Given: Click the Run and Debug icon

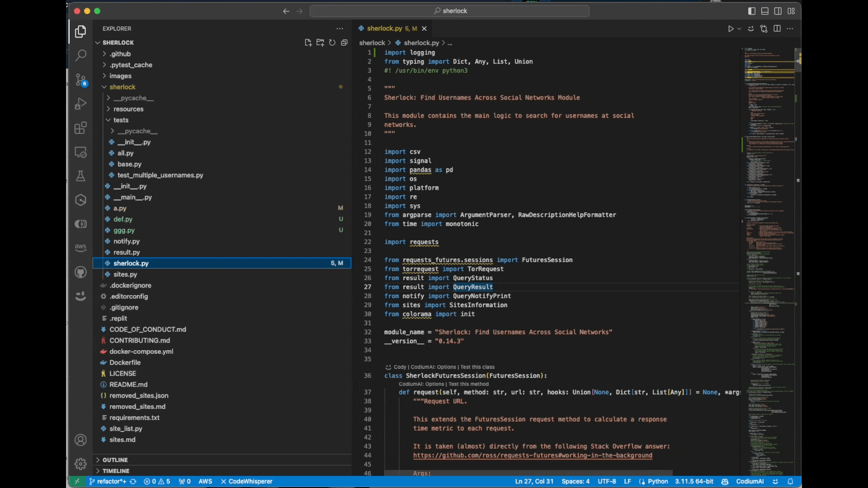Looking at the screenshot, I should 80,103.
